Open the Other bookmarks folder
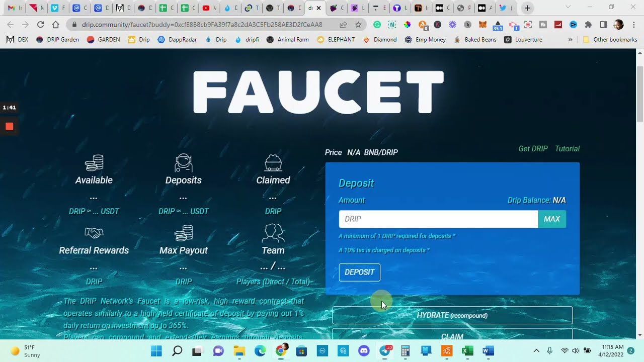Image resolution: width=644 pixels, height=362 pixels. (x=610, y=39)
